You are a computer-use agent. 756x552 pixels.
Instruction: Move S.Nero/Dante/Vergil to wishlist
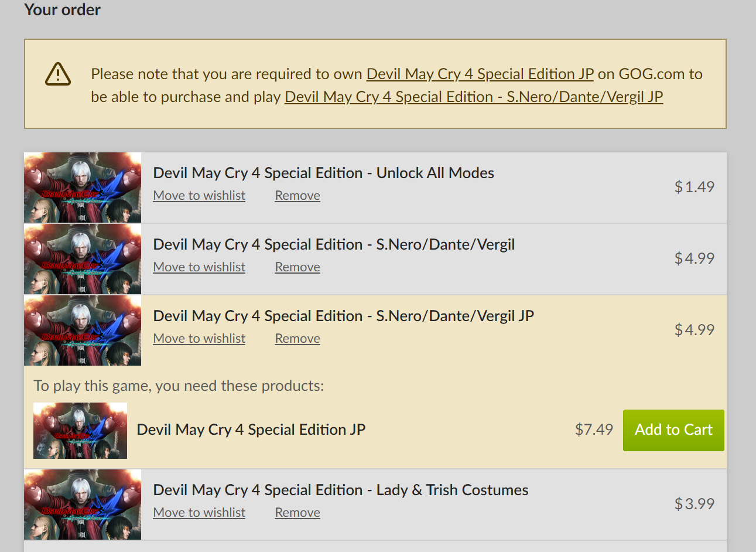199,267
